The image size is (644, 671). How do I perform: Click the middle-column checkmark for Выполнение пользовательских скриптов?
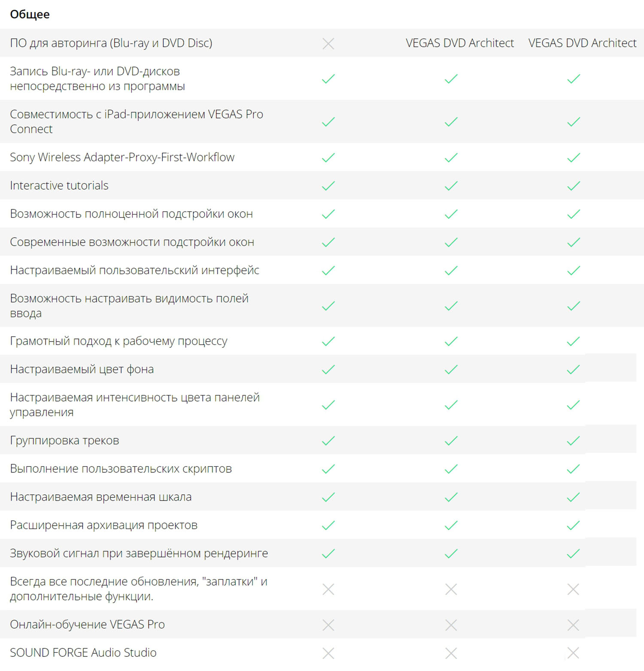pyautogui.click(x=451, y=469)
